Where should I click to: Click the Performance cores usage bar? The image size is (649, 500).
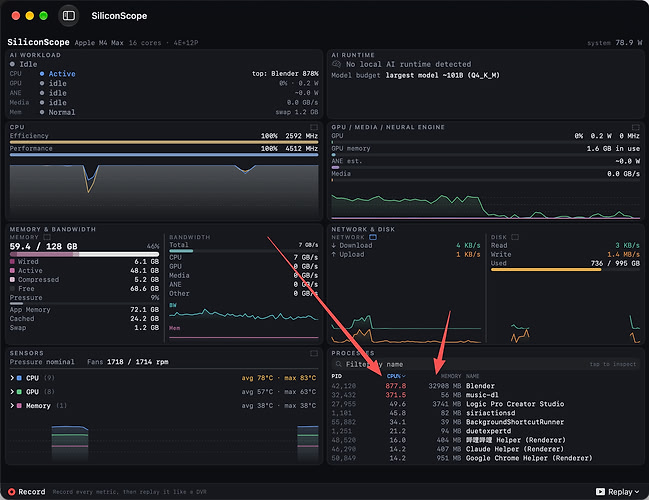click(x=164, y=155)
